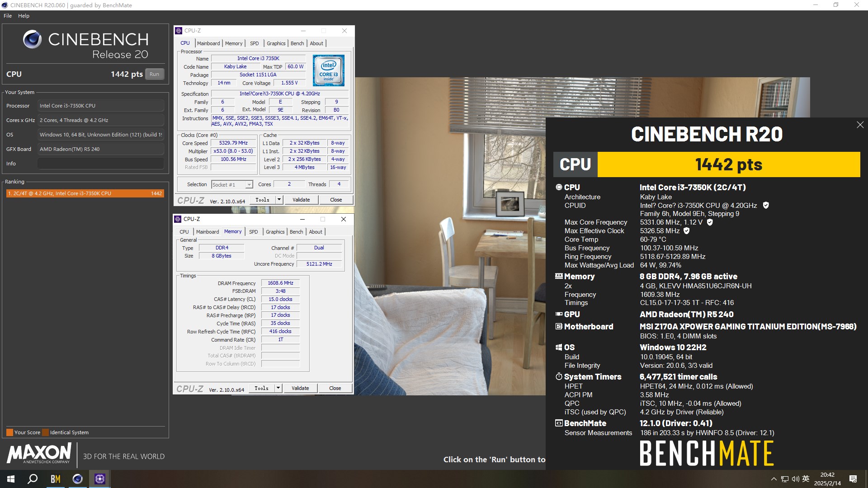Click Max Effective Clock verified shield icon
The image size is (868, 488).
(686, 231)
